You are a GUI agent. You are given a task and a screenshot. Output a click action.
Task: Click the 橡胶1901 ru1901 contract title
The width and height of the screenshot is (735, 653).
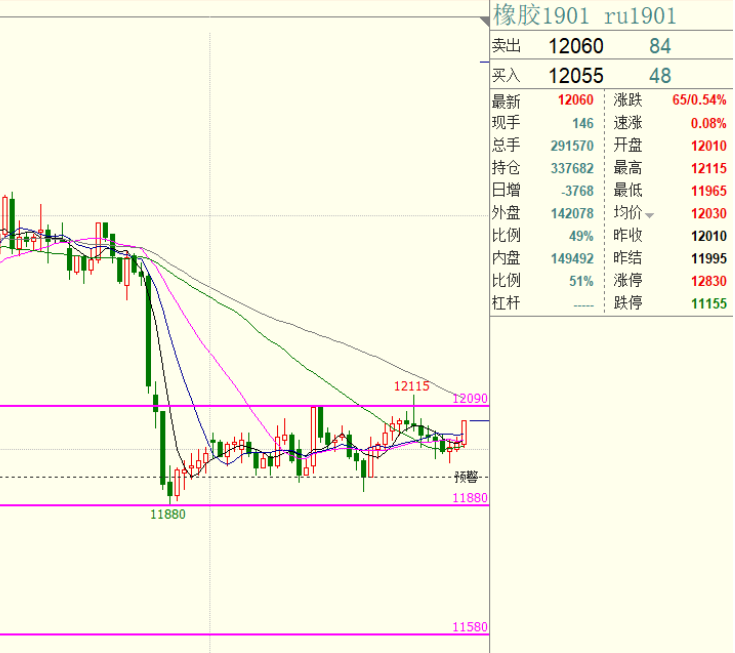[x=584, y=15]
